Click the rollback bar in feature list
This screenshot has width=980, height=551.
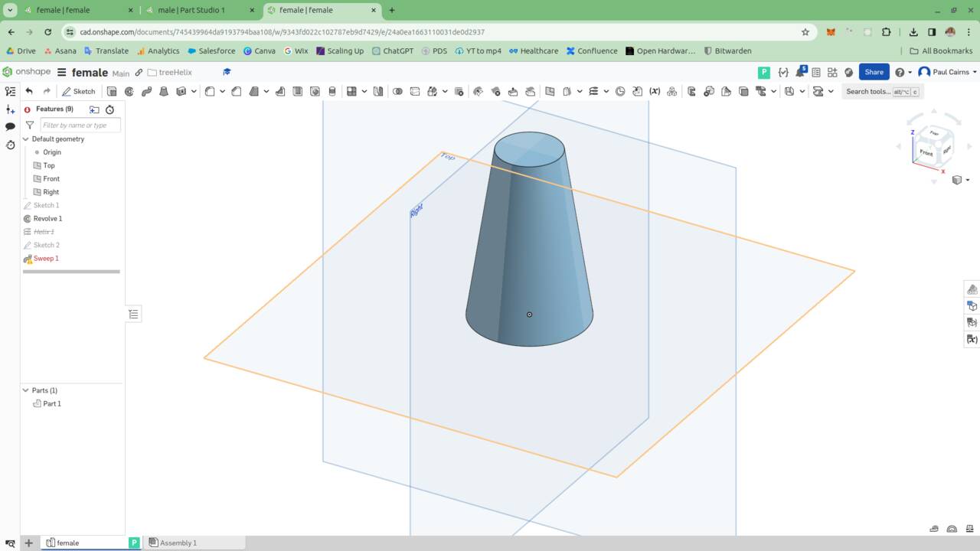[x=71, y=272]
